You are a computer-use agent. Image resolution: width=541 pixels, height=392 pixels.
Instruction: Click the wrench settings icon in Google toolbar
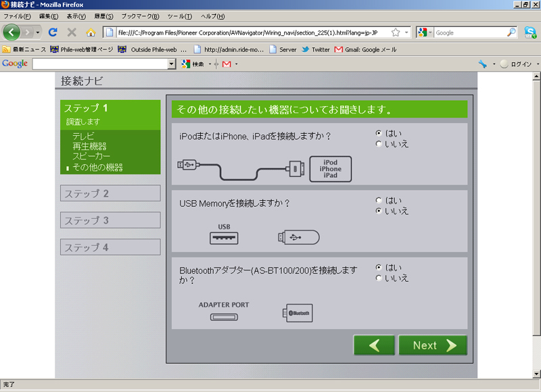tap(482, 64)
